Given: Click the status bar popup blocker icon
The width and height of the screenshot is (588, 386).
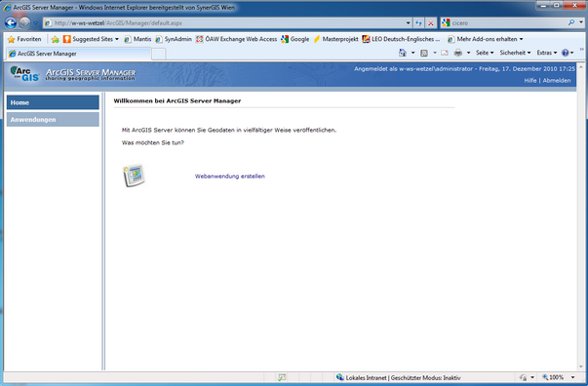Looking at the screenshot, I should point(282,378).
